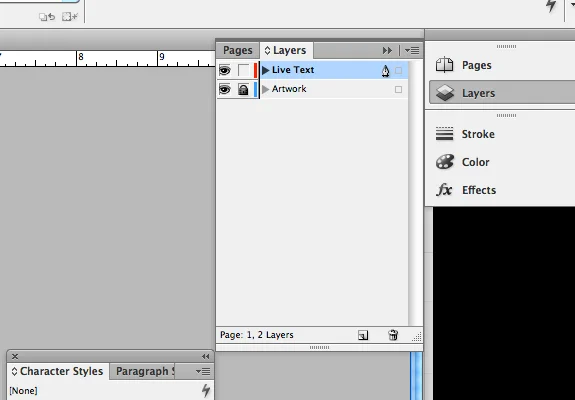The image size is (575, 400).
Task: Unlock the Artwork layer padlock
Action: tap(243, 89)
